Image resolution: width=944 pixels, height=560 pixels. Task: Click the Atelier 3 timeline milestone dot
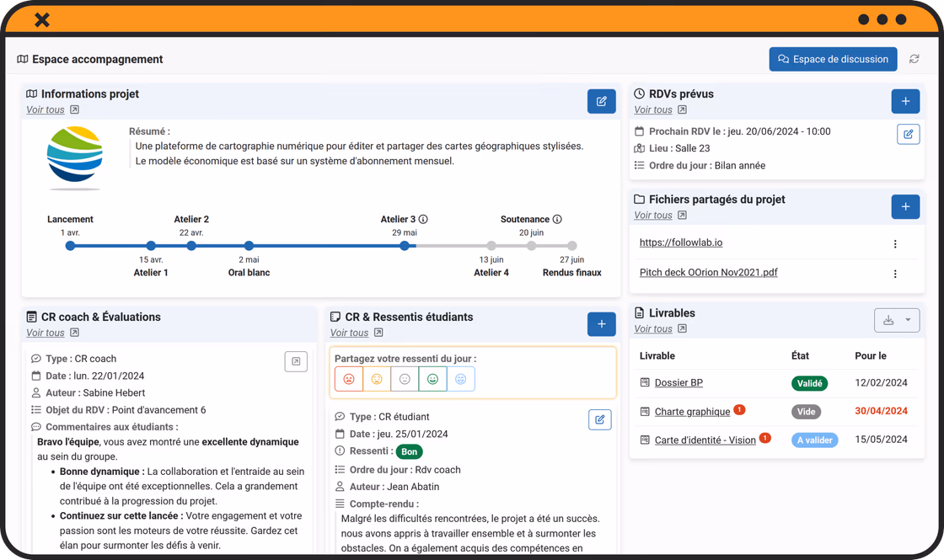405,245
